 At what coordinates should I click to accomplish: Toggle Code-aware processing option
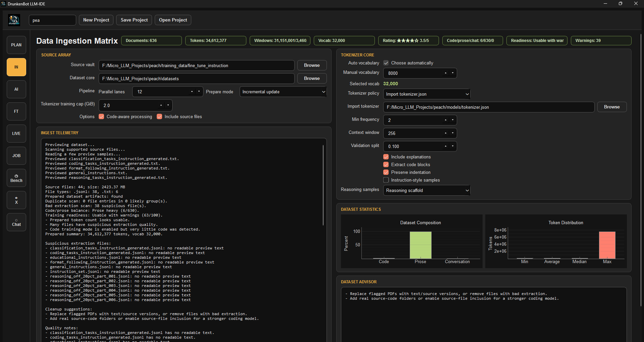[101, 117]
